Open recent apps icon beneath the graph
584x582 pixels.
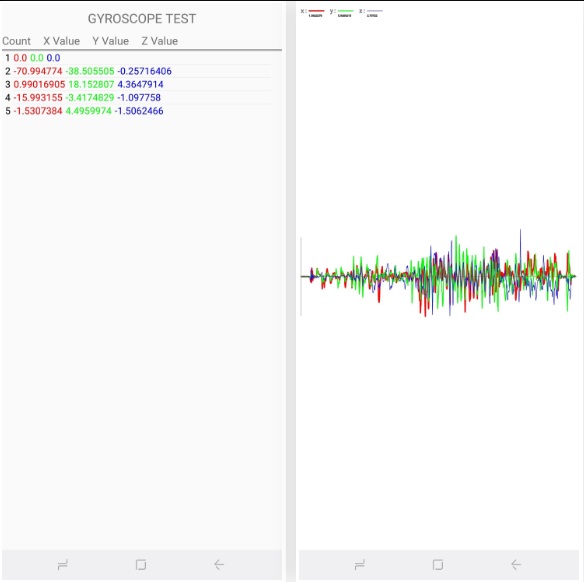tap(360, 565)
